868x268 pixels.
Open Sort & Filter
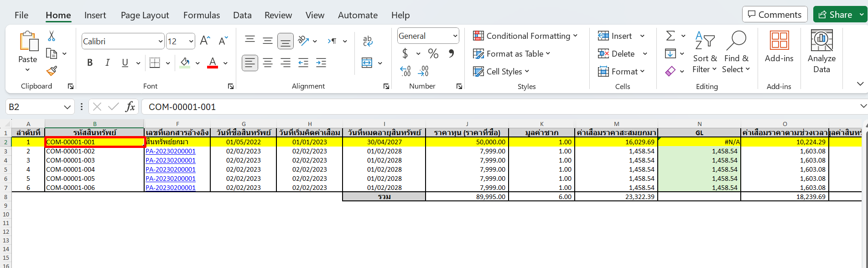(x=705, y=52)
